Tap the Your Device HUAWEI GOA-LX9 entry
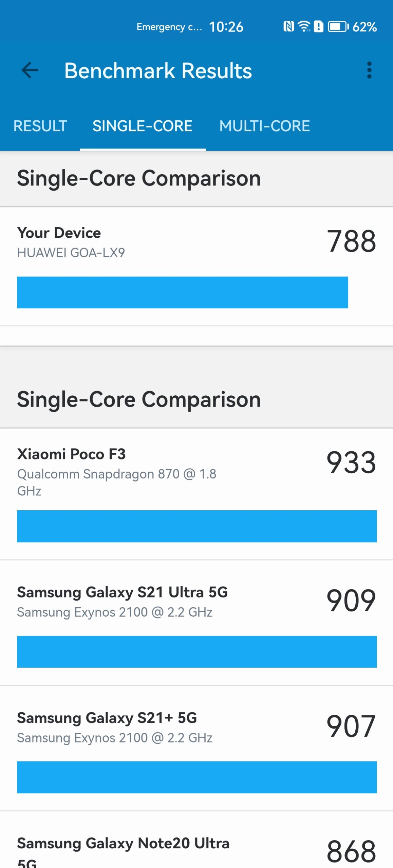The image size is (393, 868). point(196,267)
